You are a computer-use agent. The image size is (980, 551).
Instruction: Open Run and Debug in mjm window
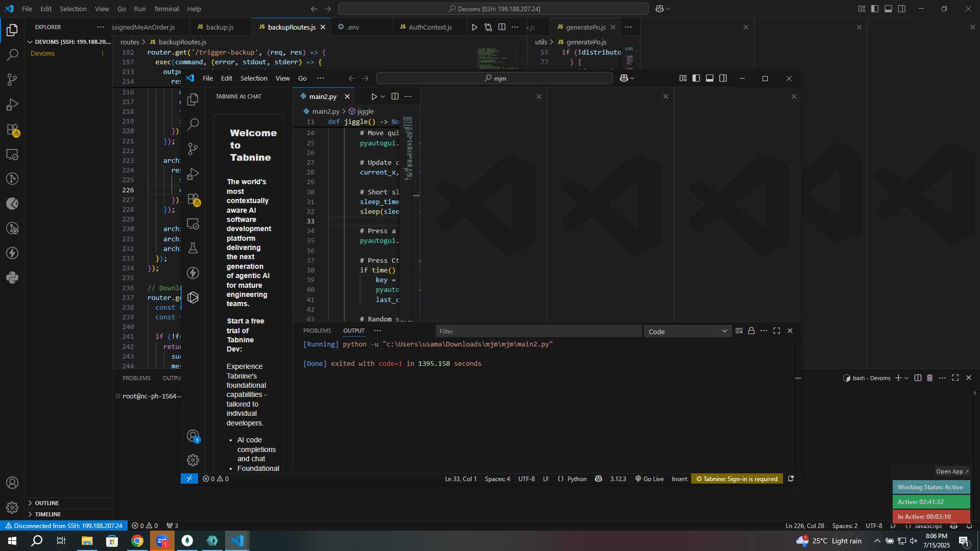[x=193, y=174]
